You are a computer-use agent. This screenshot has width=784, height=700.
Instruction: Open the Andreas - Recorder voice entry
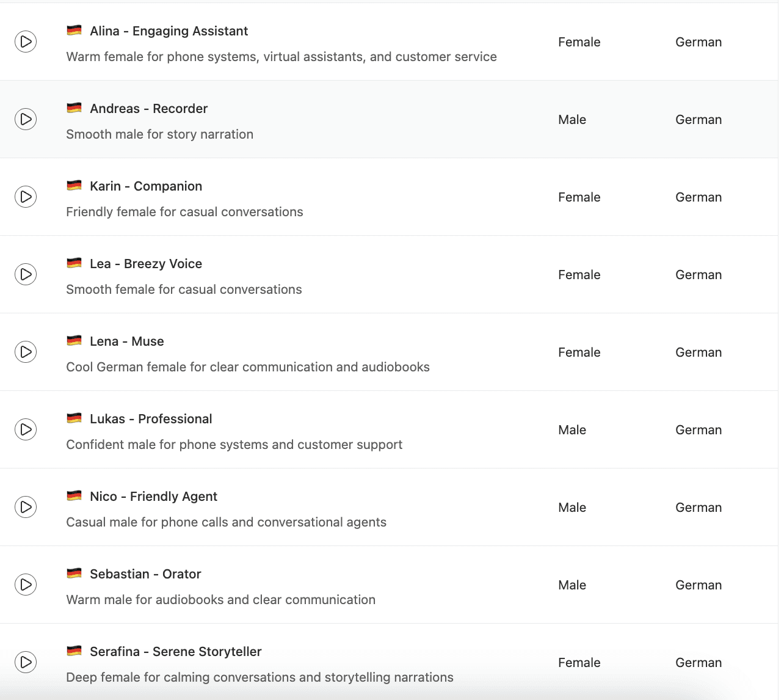(x=148, y=109)
